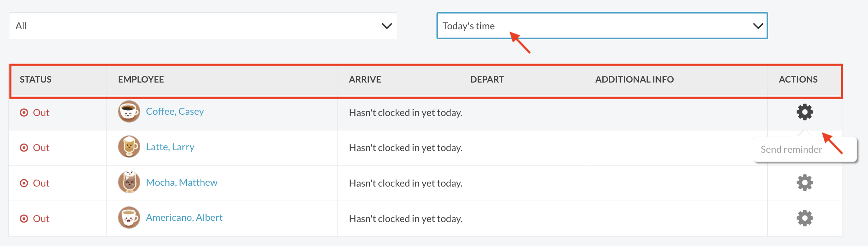Open the "Coffee, Casey" employee link

point(175,111)
